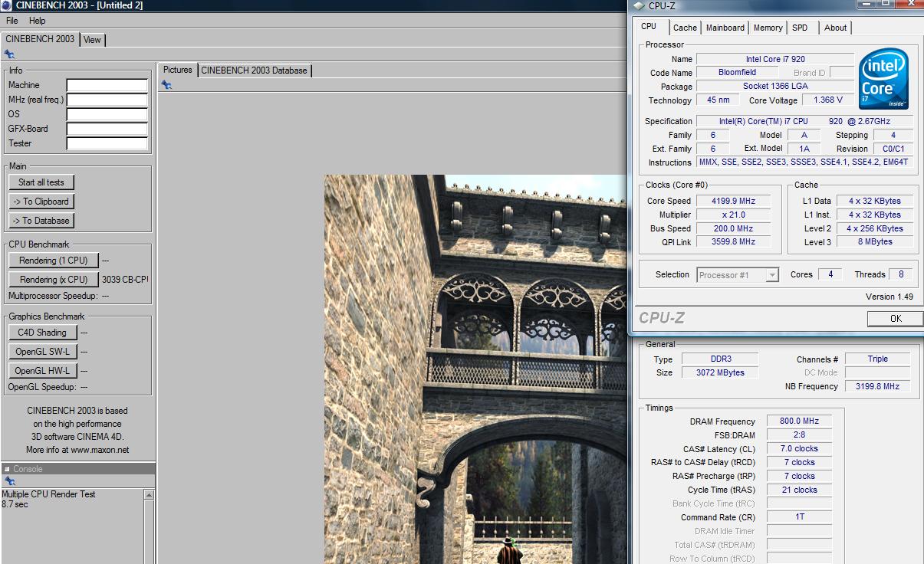Image resolution: width=924 pixels, height=564 pixels.
Task: Open the File menu
Action: (x=12, y=21)
